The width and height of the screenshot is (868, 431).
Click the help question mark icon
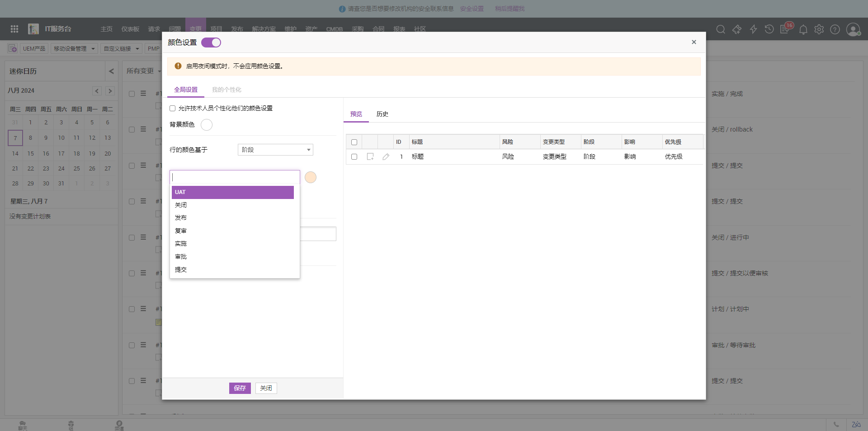tap(835, 29)
